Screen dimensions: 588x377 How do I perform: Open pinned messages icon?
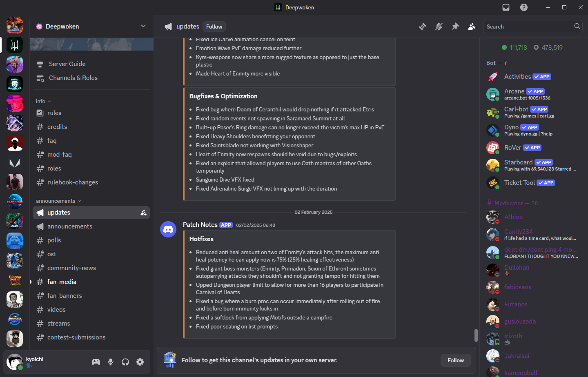[x=455, y=27]
